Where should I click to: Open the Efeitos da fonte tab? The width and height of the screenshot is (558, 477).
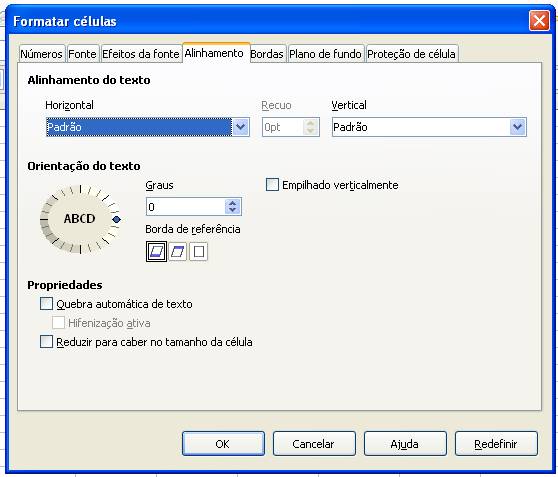pos(141,54)
